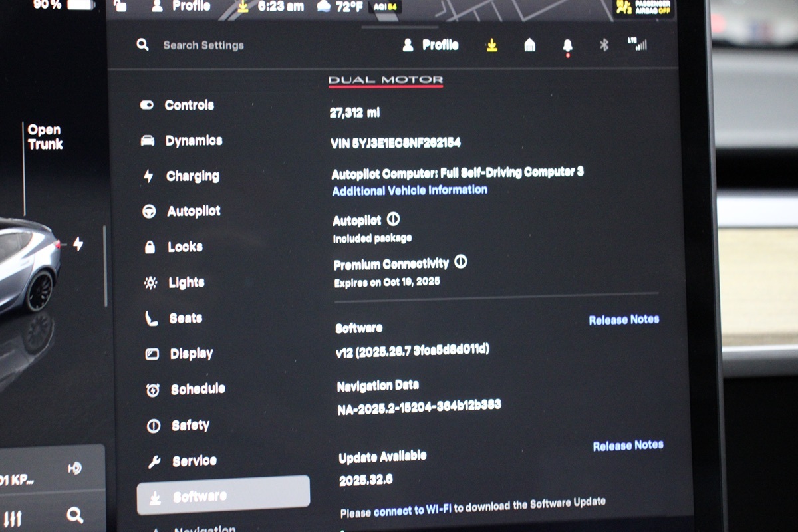
Task: View Release Notes for available update
Action: pos(628,445)
